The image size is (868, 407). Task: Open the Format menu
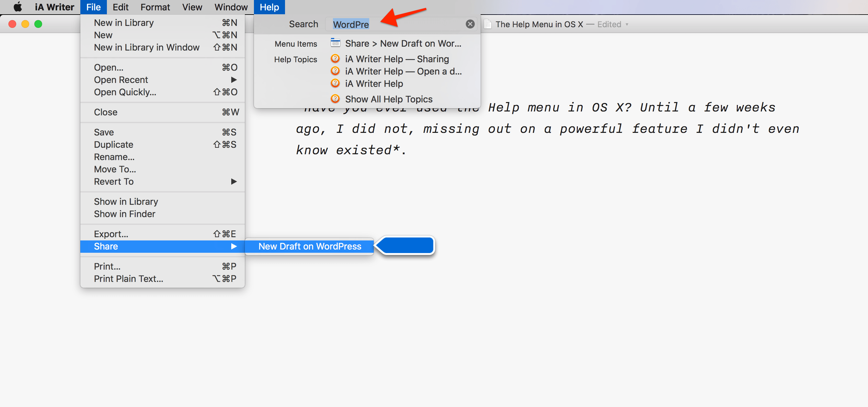click(155, 7)
